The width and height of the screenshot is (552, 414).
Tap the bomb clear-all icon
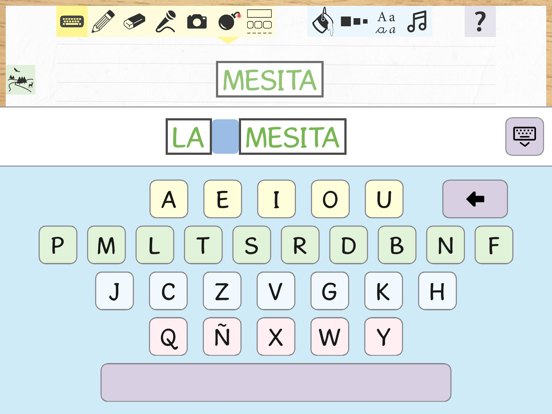coord(229,21)
